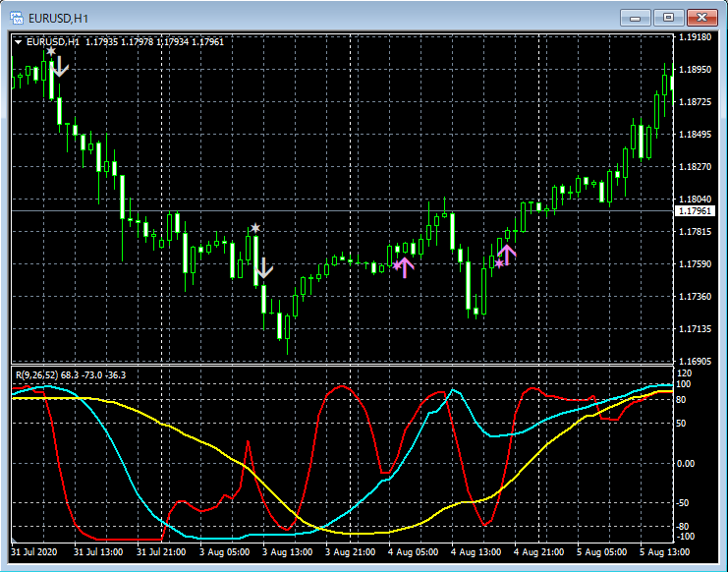Select the white down arrow near 3 Aug 05:00

(x=264, y=268)
